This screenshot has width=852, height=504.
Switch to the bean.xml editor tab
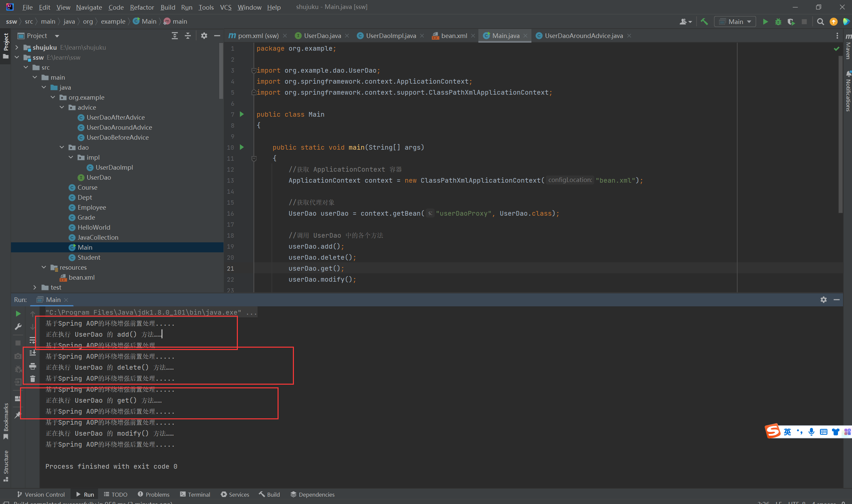[453, 36]
